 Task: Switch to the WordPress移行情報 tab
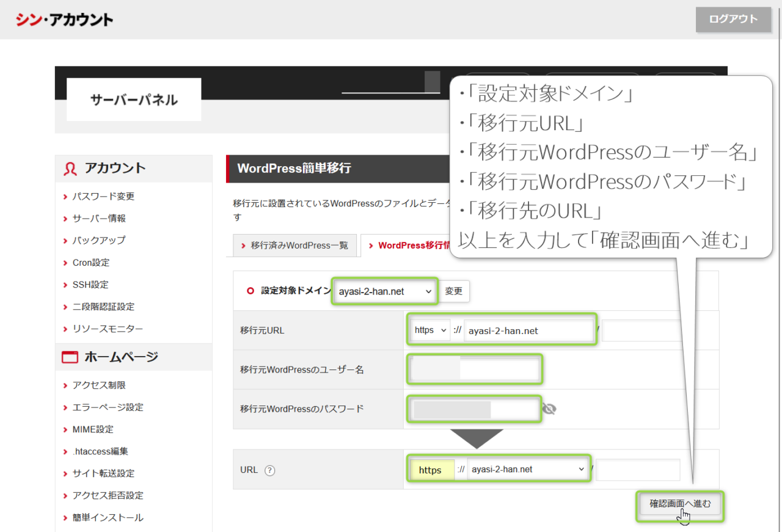406,246
